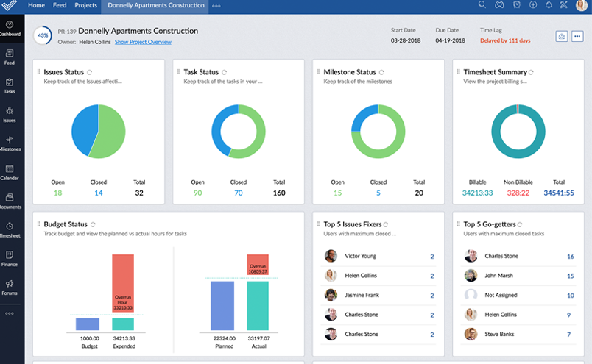Refresh the Timesheet Summary widget
The width and height of the screenshot is (592, 364).
[x=531, y=72]
